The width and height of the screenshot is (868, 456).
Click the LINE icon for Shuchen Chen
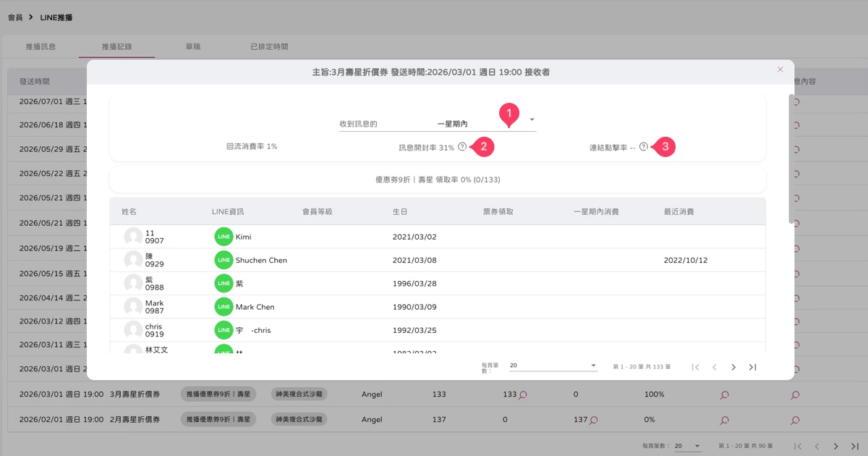point(224,260)
